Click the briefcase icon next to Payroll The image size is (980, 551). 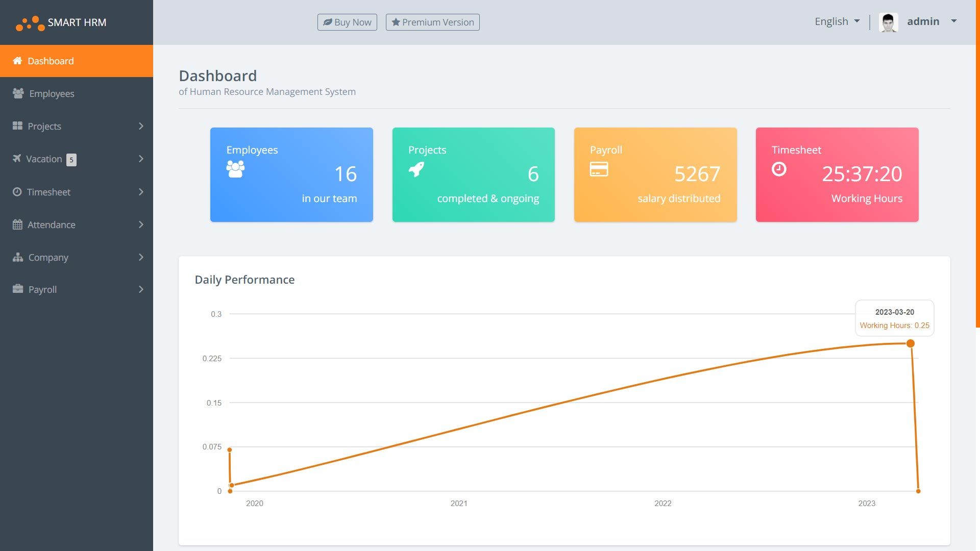[x=18, y=289]
